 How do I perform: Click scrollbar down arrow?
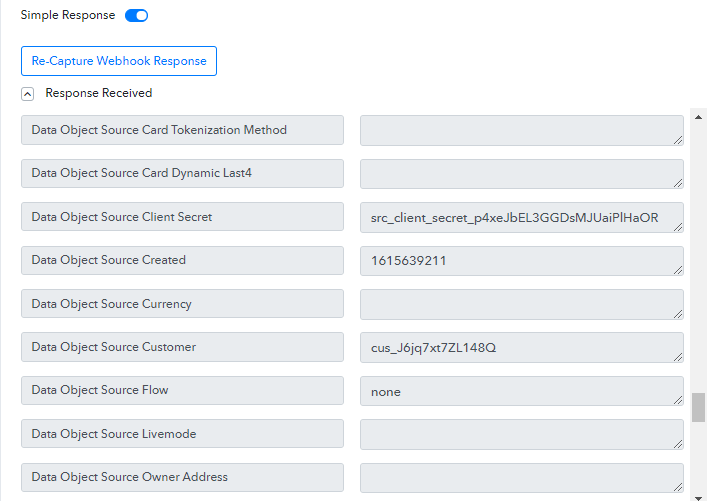[x=698, y=495]
